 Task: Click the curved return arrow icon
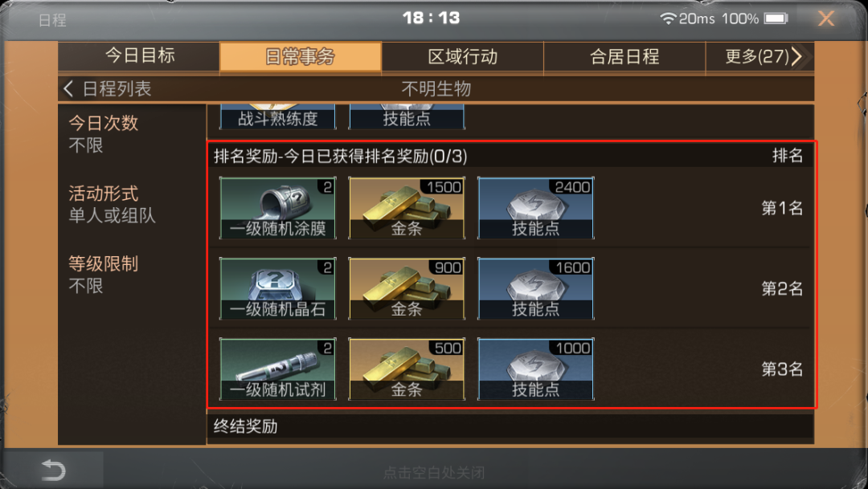coord(54,471)
